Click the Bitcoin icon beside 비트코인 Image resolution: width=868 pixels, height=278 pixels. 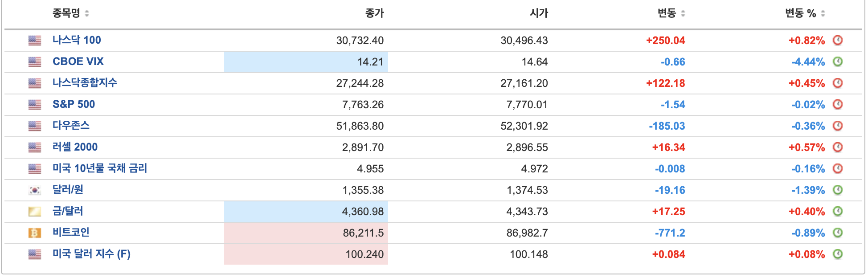point(35,233)
